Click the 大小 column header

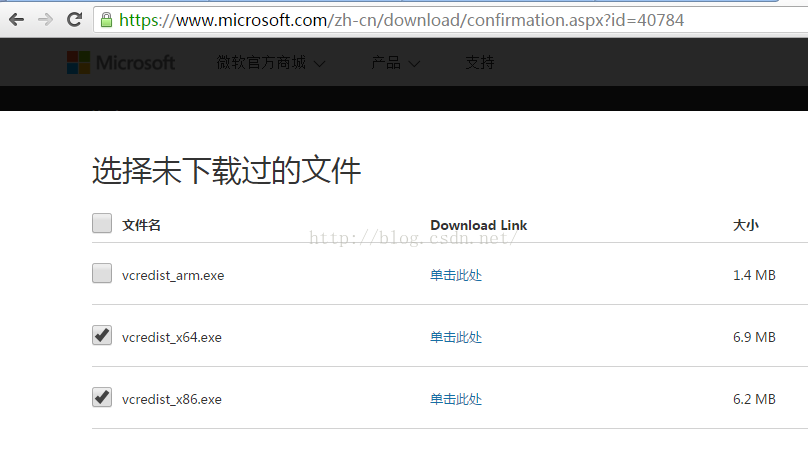pos(746,225)
